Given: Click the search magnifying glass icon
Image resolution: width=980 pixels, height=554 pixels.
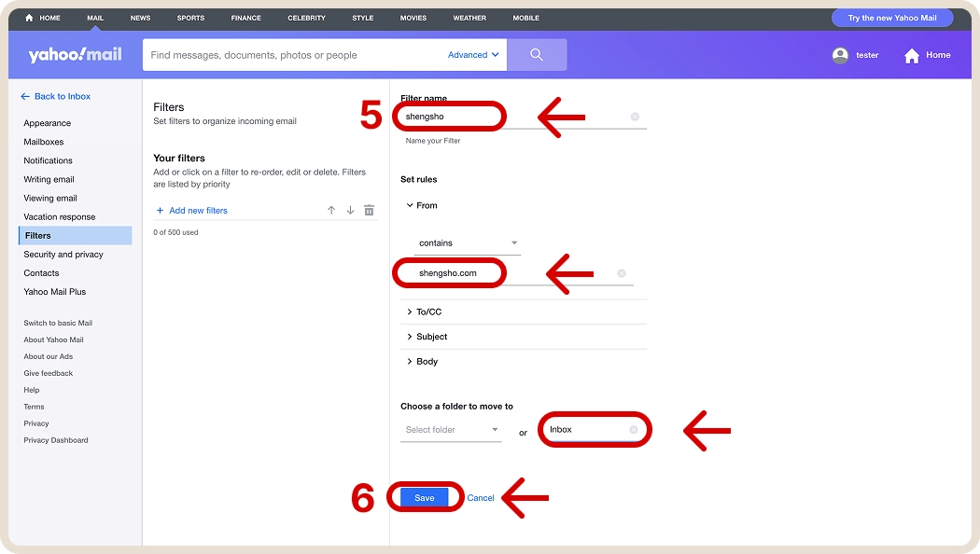Looking at the screenshot, I should tap(537, 54).
